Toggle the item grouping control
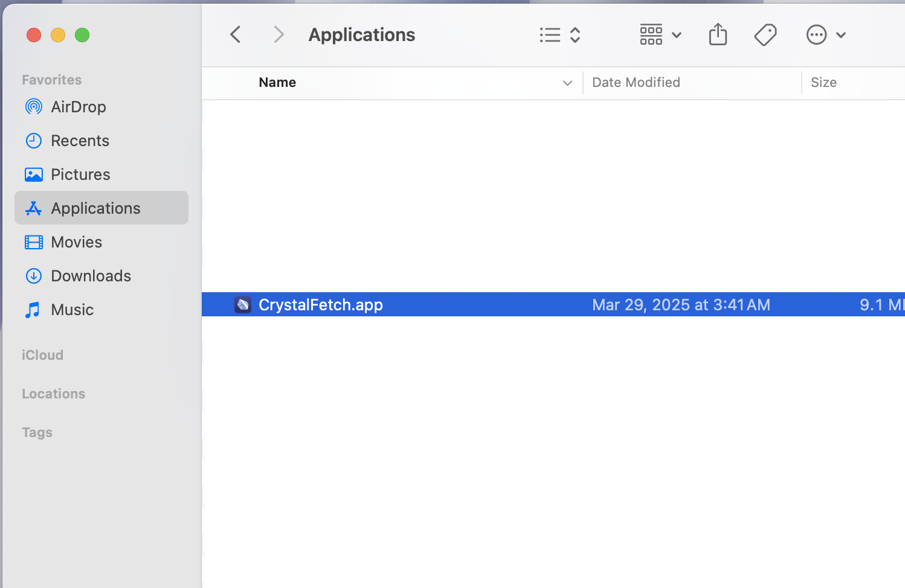Image resolution: width=905 pixels, height=588 pixels. click(x=576, y=34)
